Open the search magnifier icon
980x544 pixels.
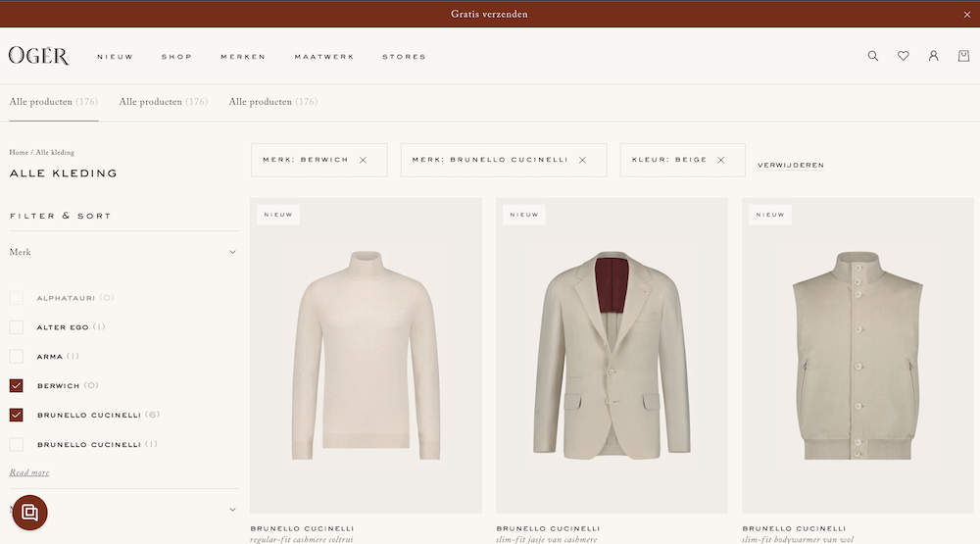point(873,56)
